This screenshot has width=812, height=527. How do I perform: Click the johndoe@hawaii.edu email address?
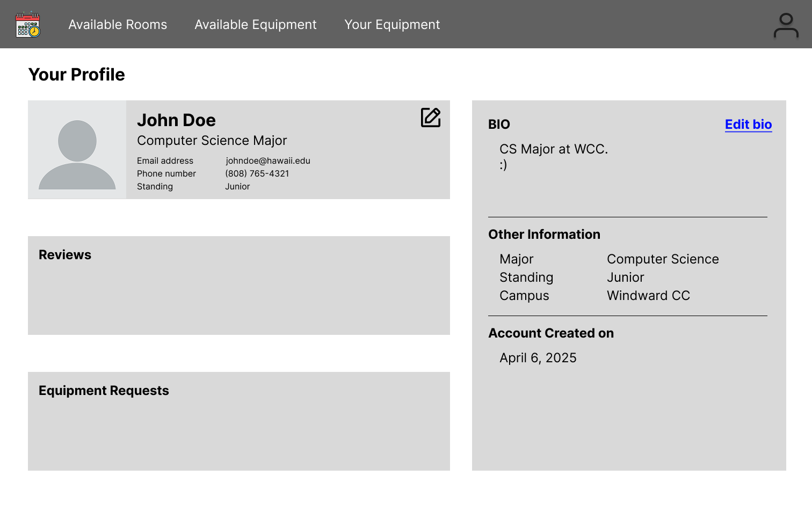click(267, 161)
